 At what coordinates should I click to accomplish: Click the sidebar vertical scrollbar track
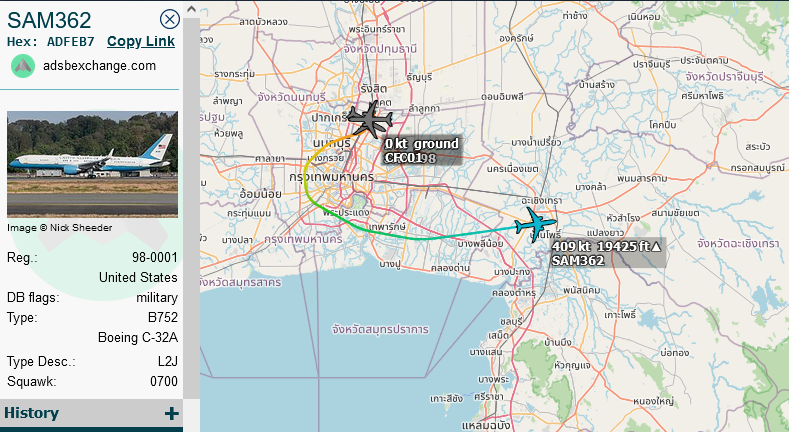point(191,209)
